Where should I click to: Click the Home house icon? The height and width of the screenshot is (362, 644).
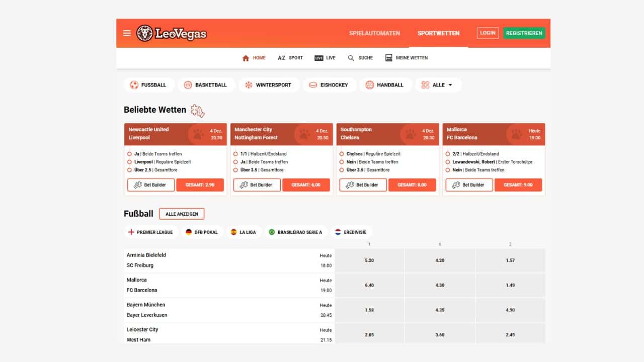pos(246,58)
